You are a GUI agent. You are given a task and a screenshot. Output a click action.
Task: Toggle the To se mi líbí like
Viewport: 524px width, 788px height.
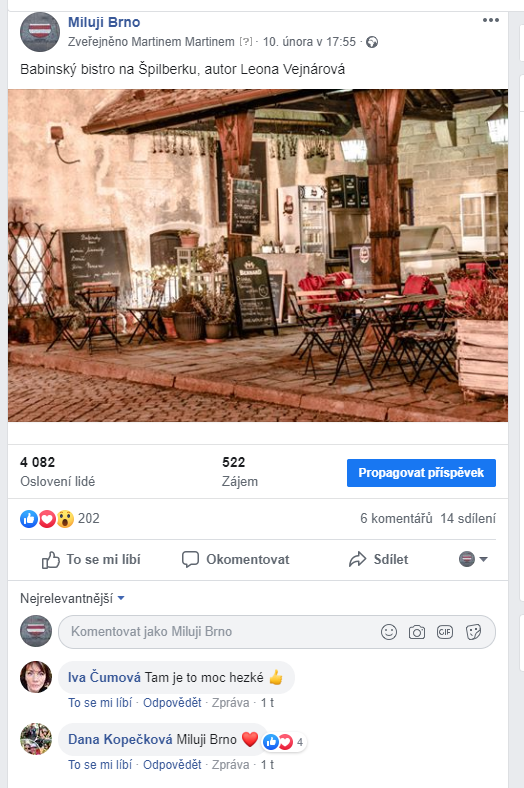pos(91,560)
